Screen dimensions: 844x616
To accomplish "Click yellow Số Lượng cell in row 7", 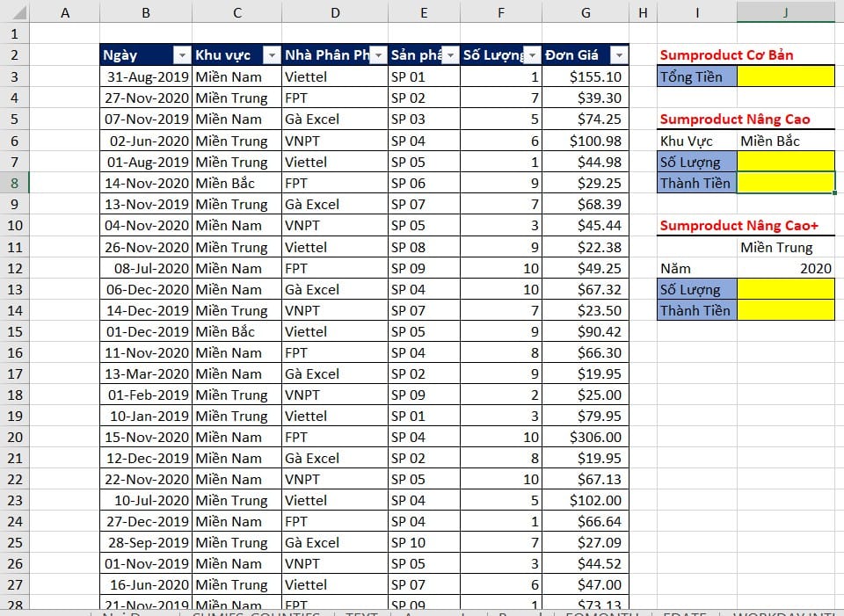I will pos(785,162).
